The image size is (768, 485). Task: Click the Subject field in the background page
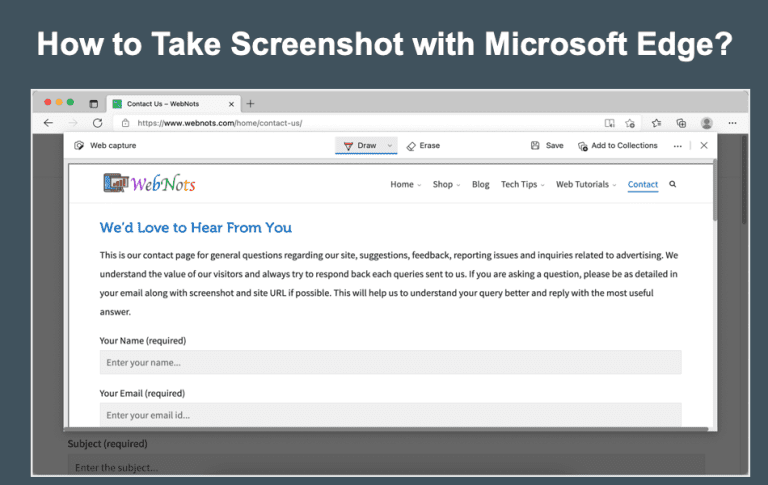coord(386,465)
